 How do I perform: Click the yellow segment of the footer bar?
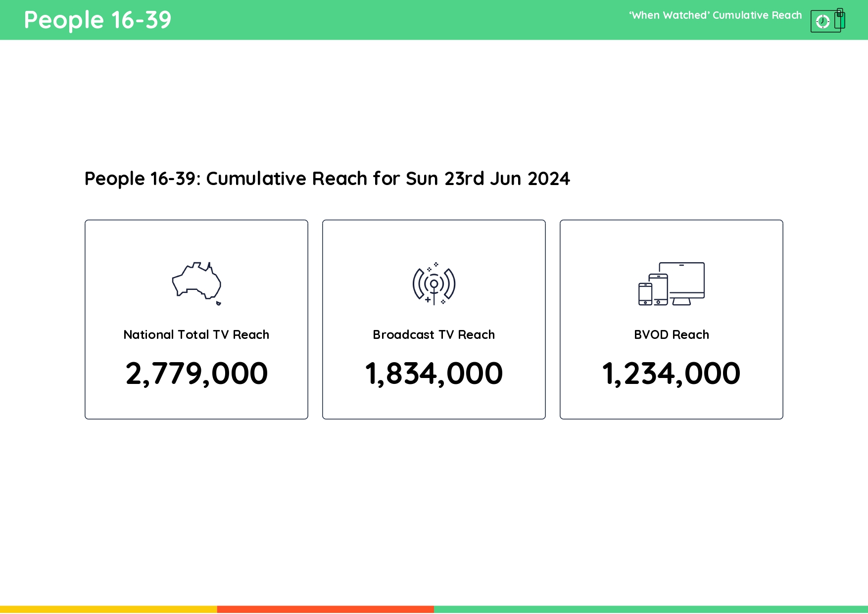pyautogui.click(x=109, y=610)
